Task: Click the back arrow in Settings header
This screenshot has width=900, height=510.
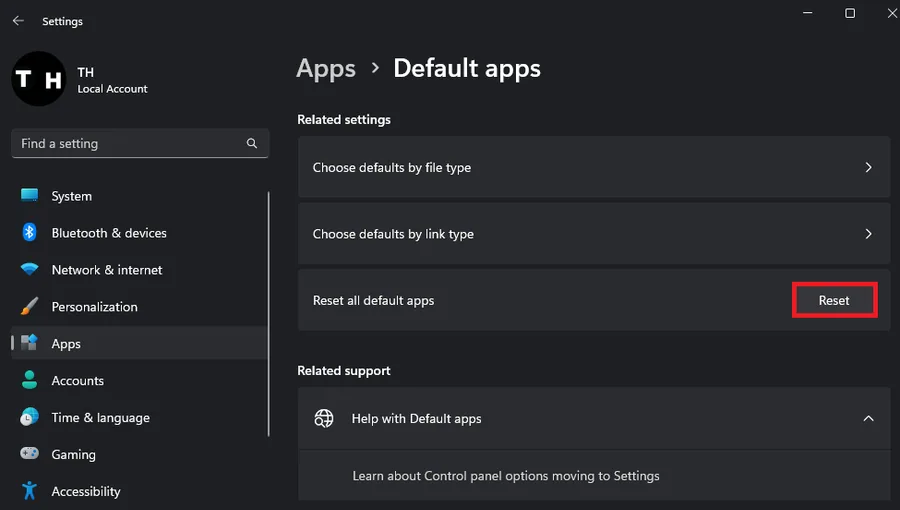Action: [18, 21]
